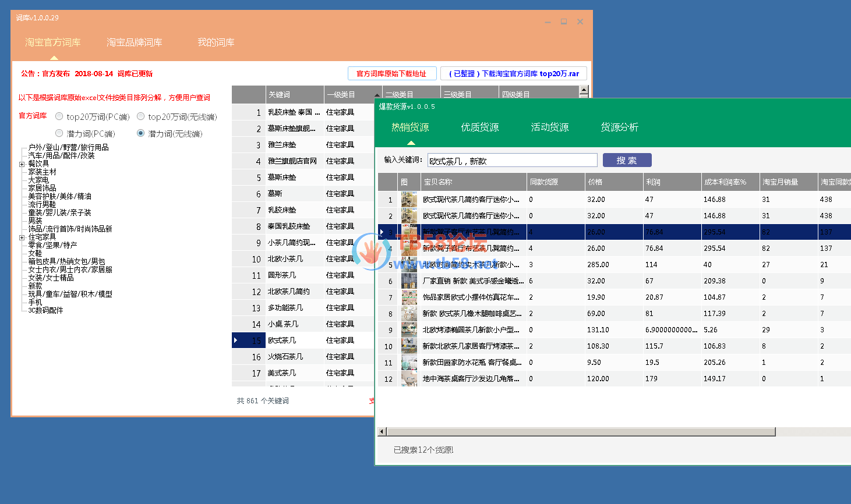Sort by 淘宝月销量 column header
This screenshot has width=851, height=504.
pos(789,182)
